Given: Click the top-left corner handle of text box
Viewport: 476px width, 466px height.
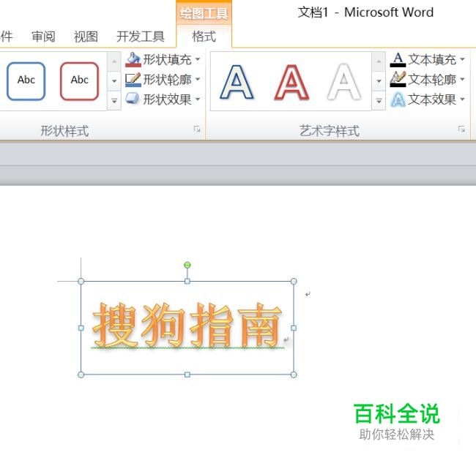Looking at the screenshot, I should click(x=81, y=282).
